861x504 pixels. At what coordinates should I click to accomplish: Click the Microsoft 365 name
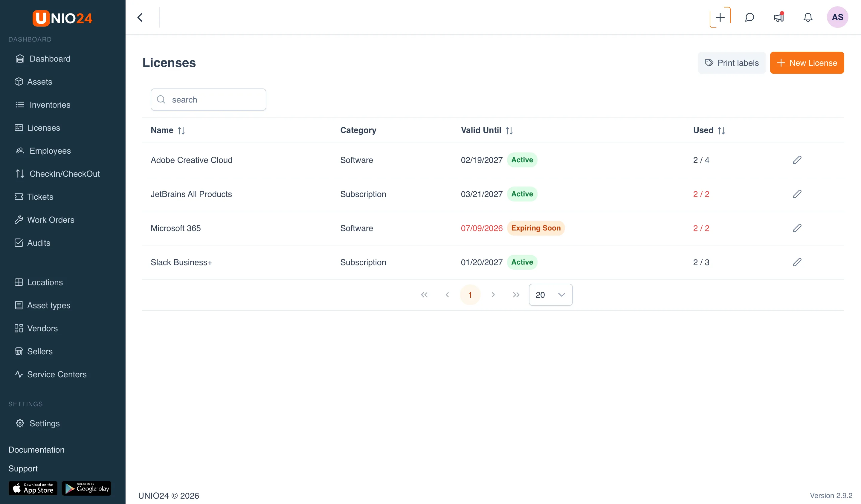point(175,228)
